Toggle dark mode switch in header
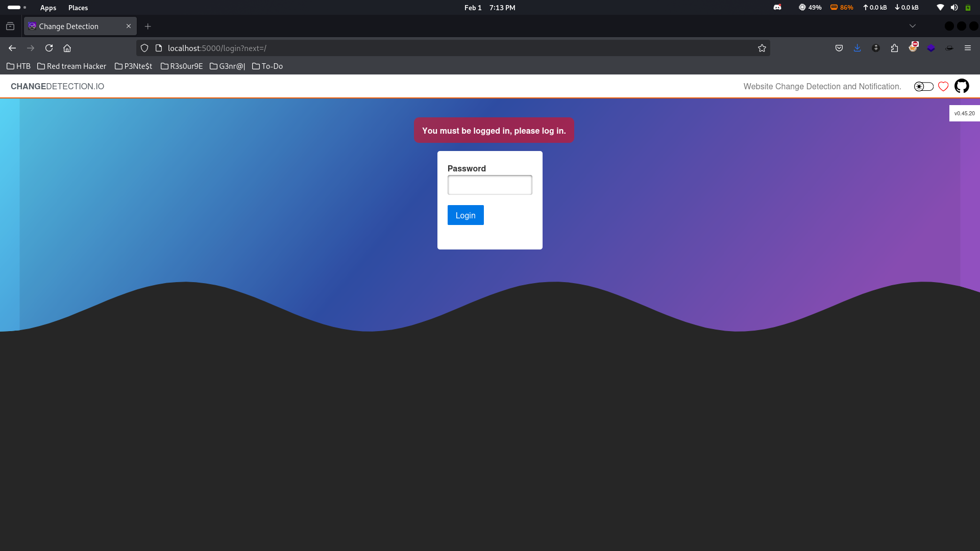 click(923, 87)
